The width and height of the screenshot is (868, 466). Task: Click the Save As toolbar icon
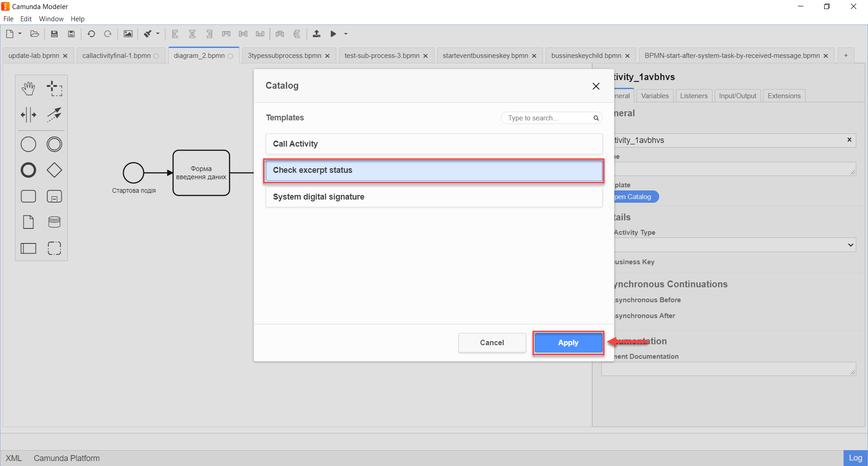(71, 34)
